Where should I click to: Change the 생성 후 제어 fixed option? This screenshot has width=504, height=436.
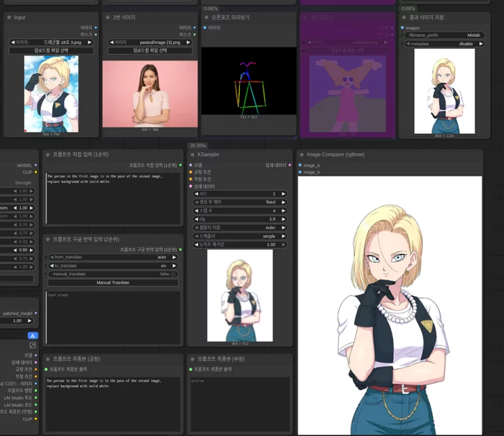point(240,202)
